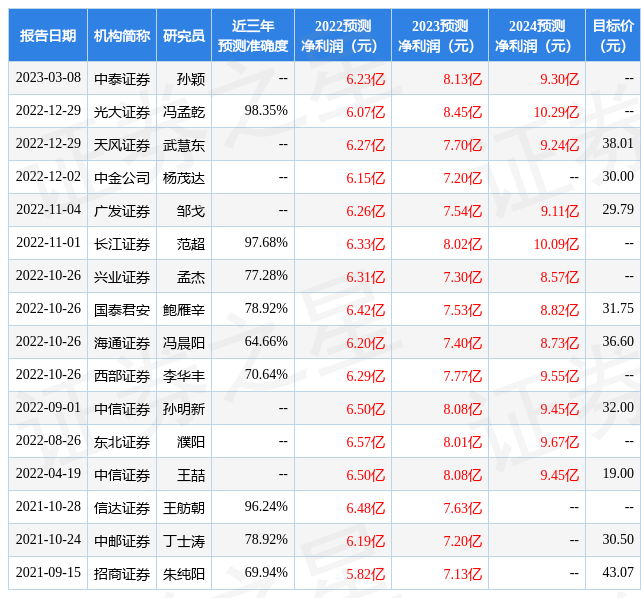
Task: Click researcher 邹戈
Action: [191, 211]
